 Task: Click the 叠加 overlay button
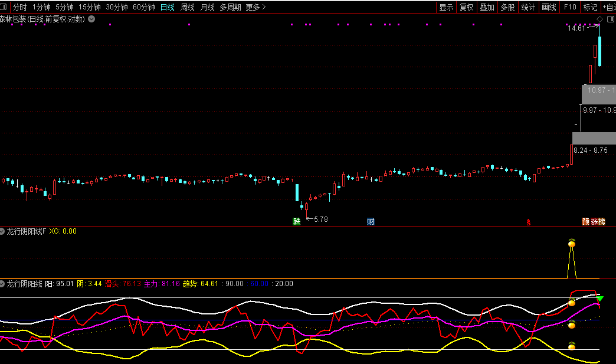pyautogui.click(x=487, y=7)
